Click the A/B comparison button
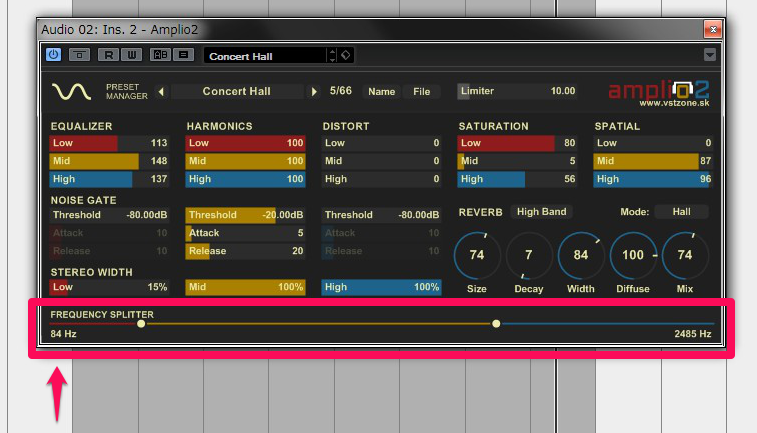Screen dimensions: 757x433 [x=160, y=55]
